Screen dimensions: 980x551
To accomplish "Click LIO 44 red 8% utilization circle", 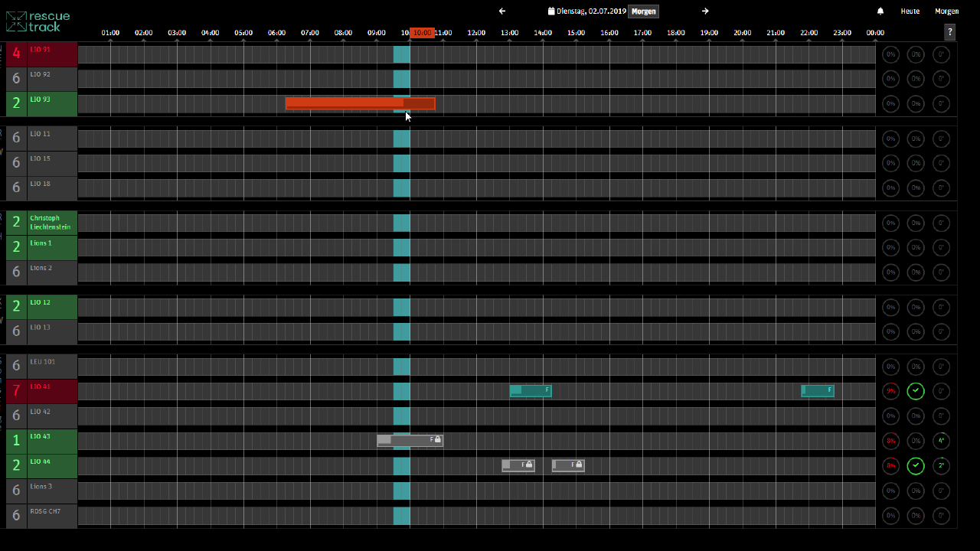I will pyautogui.click(x=890, y=465).
